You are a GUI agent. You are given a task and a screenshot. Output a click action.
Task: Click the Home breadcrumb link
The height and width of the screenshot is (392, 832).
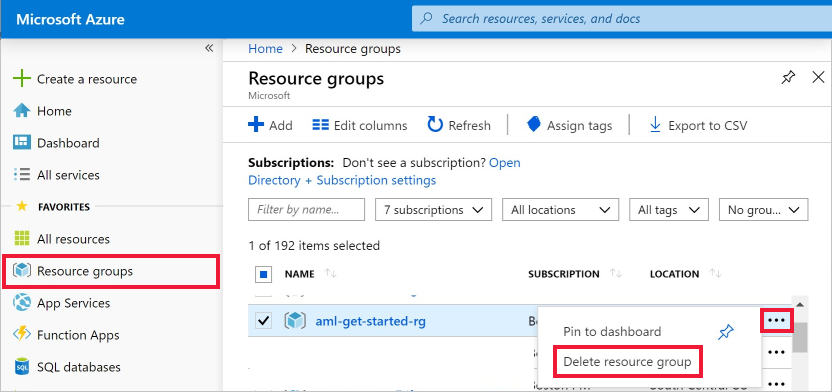(x=265, y=49)
